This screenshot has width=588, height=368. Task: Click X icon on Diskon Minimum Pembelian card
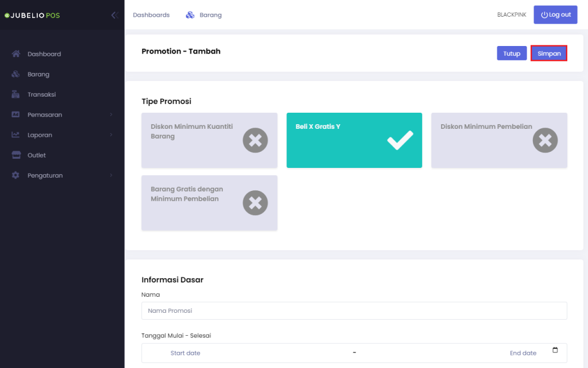coord(545,140)
